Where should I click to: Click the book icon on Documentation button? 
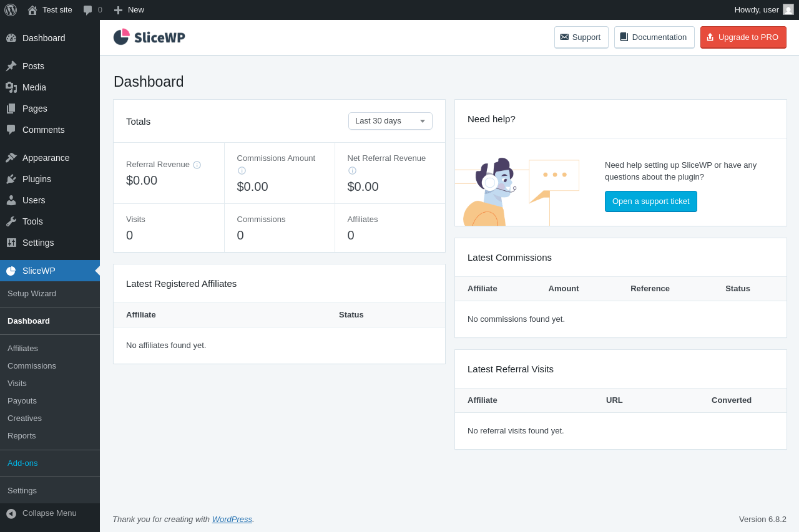(x=624, y=37)
